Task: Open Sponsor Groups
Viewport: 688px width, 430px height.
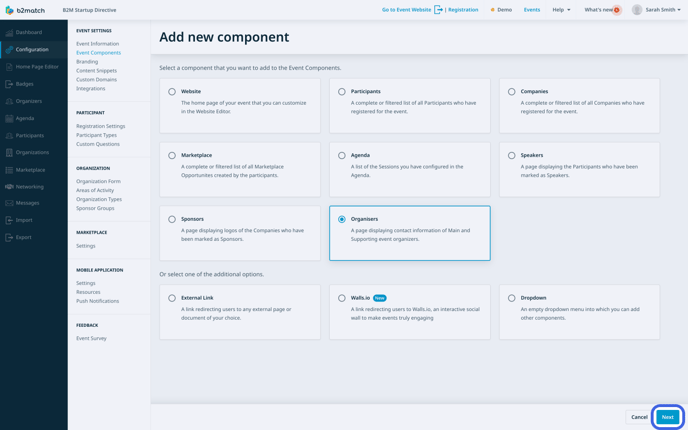Action: [x=95, y=208]
